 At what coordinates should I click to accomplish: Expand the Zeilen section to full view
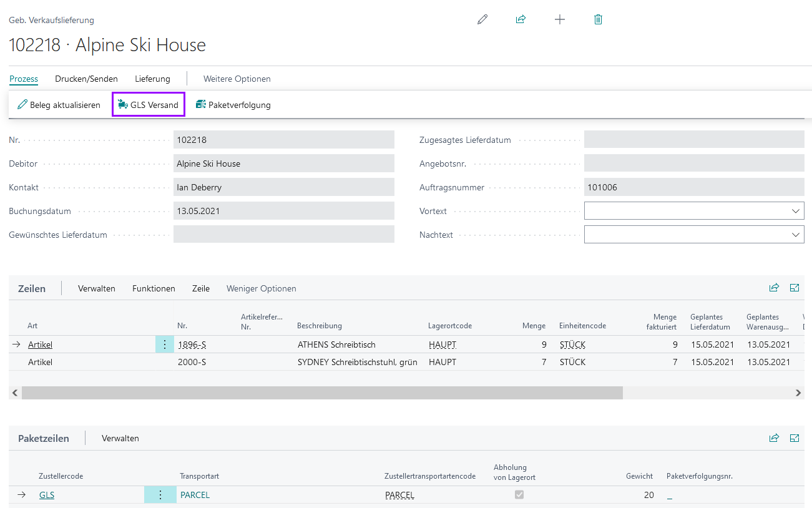point(795,288)
